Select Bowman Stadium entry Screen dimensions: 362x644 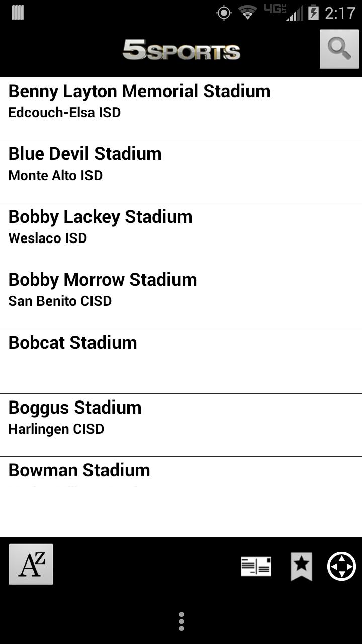79,470
